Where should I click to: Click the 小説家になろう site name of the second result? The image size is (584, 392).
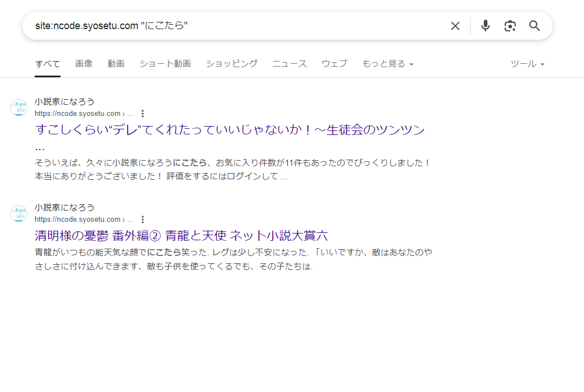click(x=64, y=208)
